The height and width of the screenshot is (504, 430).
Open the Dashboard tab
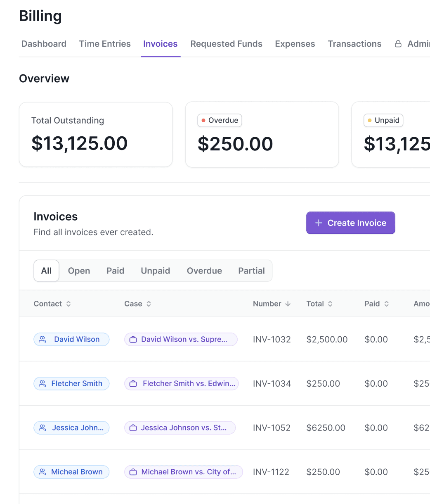point(44,44)
